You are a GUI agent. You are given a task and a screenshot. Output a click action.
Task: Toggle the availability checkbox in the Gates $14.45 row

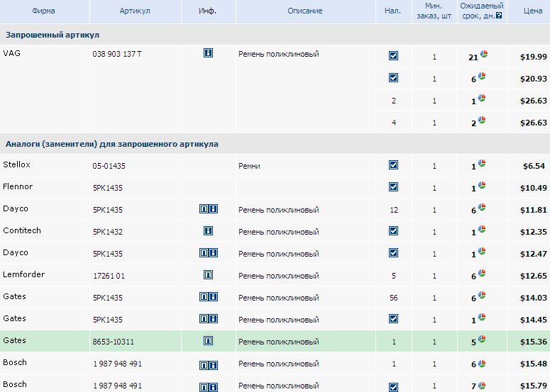(x=394, y=319)
